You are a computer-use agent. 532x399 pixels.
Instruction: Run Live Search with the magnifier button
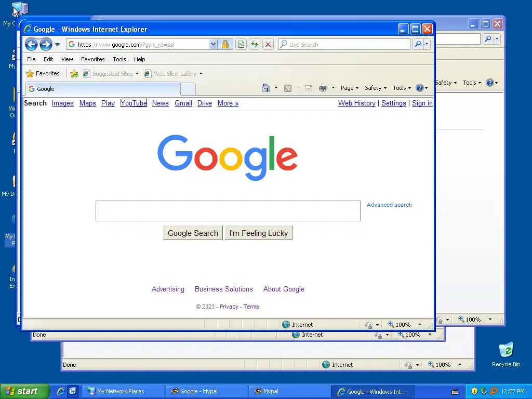coord(418,45)
